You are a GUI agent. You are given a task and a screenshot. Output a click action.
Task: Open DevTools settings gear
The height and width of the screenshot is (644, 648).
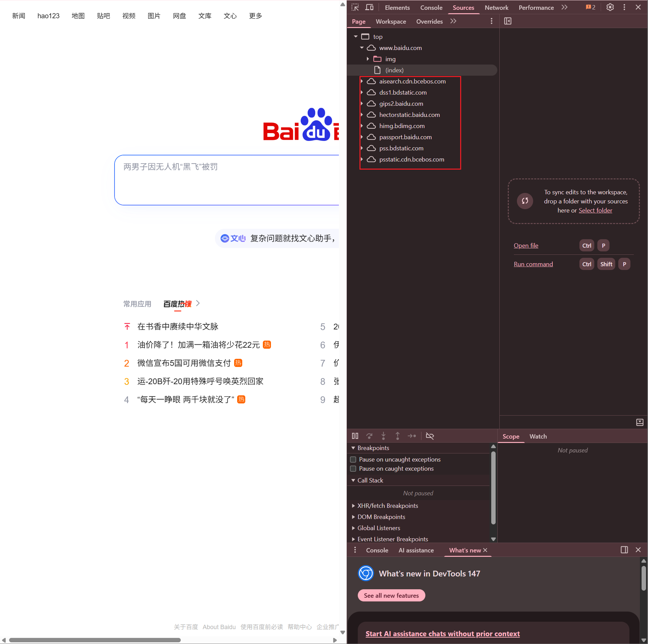610,7
